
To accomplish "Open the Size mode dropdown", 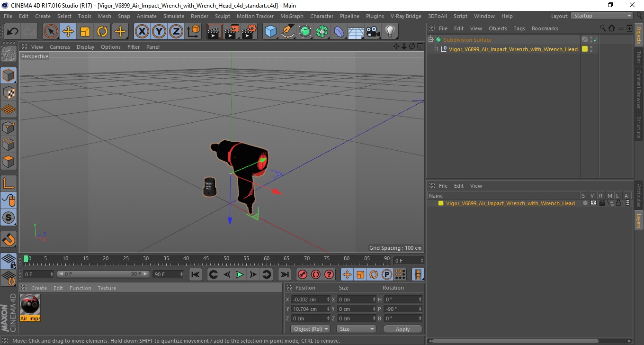I will [x=356, y=329].
